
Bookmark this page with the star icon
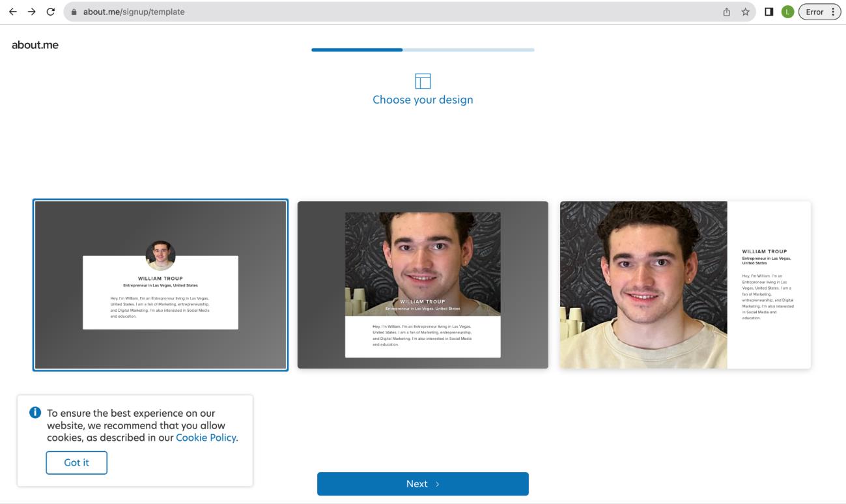click(x=744, y=12)
